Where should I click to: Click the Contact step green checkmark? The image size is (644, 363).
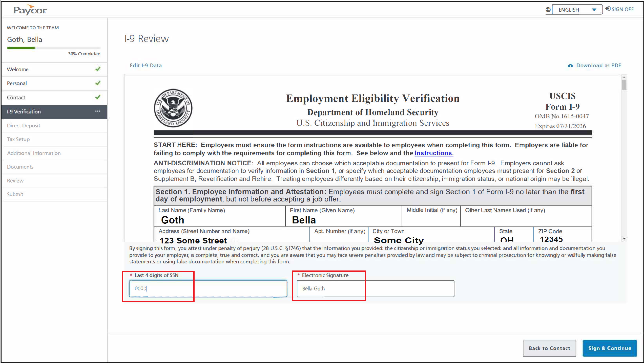click(x=98, y=97)
